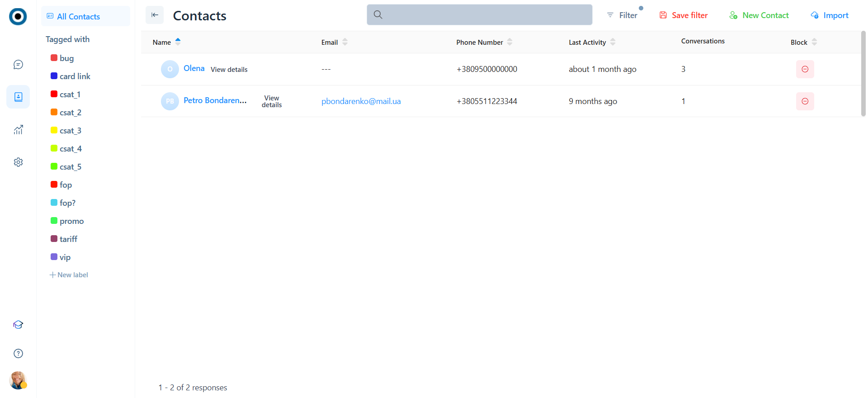Collapse the contacts sidebar panel
This screenshot has height=398, width=868.
point(155,15)
